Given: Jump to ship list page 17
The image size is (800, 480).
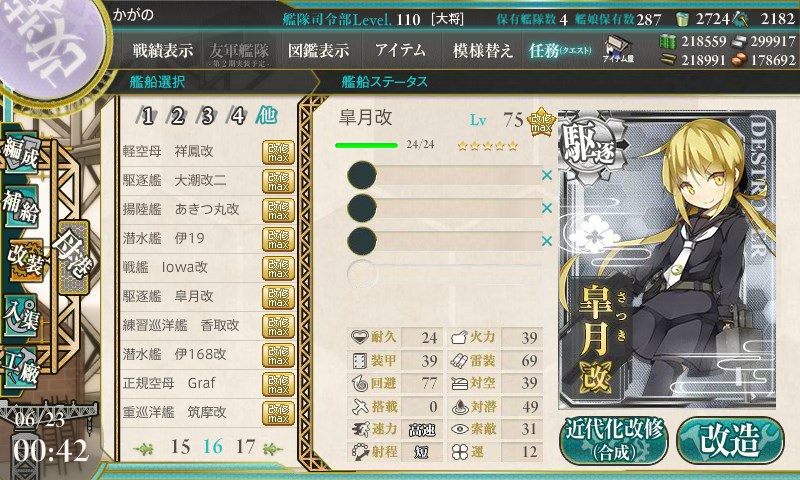Looking at the screenshot, I should pyautogui.click(x=245, y=447).
